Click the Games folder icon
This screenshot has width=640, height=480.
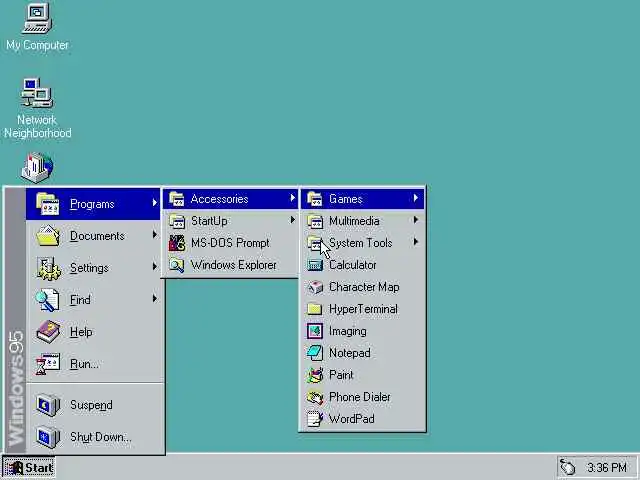pos(315,199)
